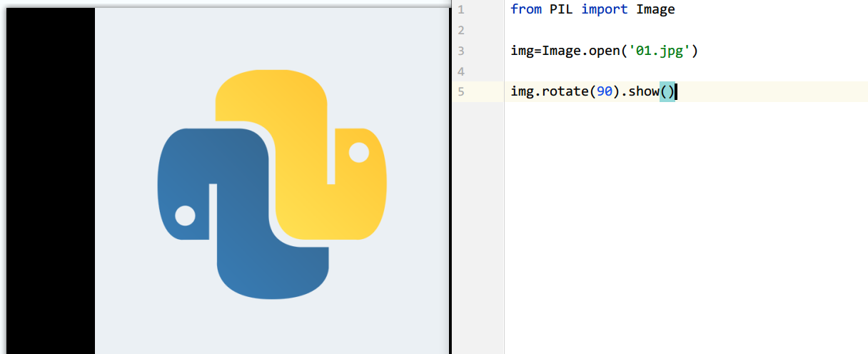Screen dimensions: 868x354
Task: Click highlighted parentheses after show
Action: click(667, 92)
